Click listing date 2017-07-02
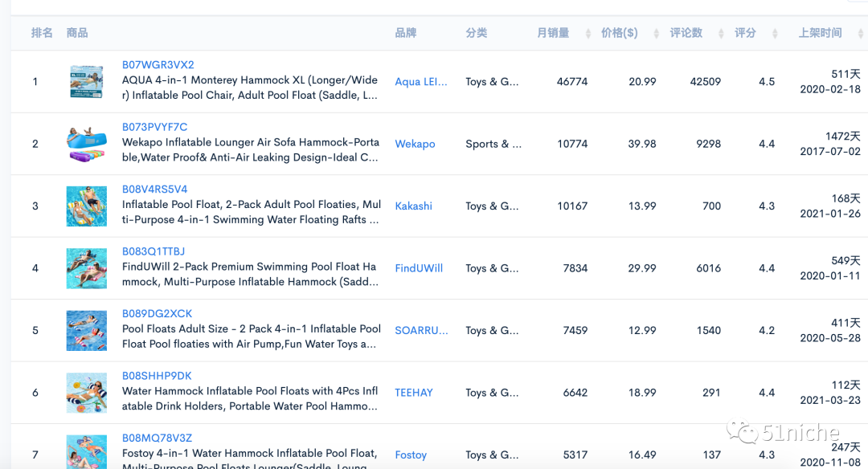This screenshot has height=469, width=868. (830, 152)
